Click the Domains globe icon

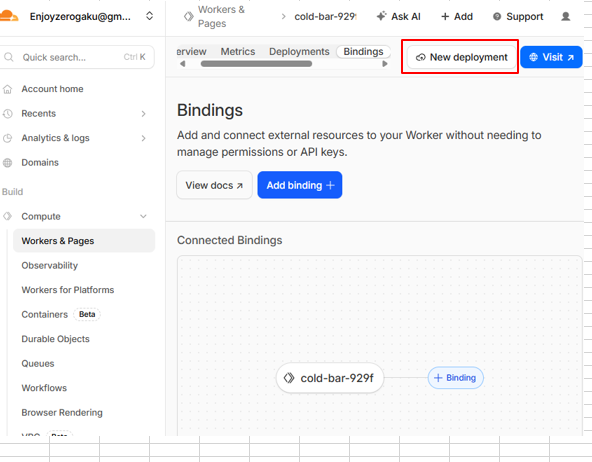pyautogui.click(x=8, y=163)
